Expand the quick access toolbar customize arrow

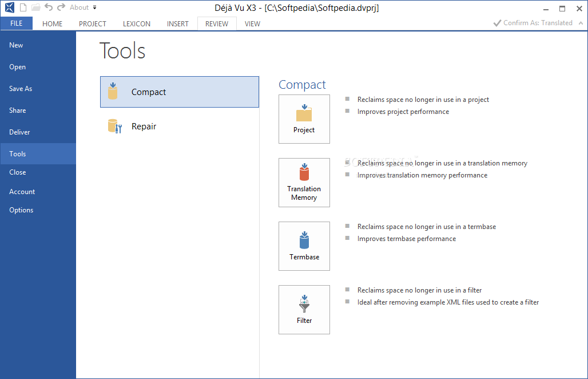pos(94,7)
